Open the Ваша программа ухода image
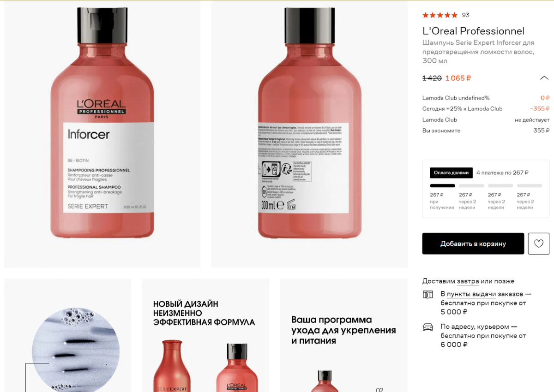Screen dimensions: 554x392 pos(343,335)
